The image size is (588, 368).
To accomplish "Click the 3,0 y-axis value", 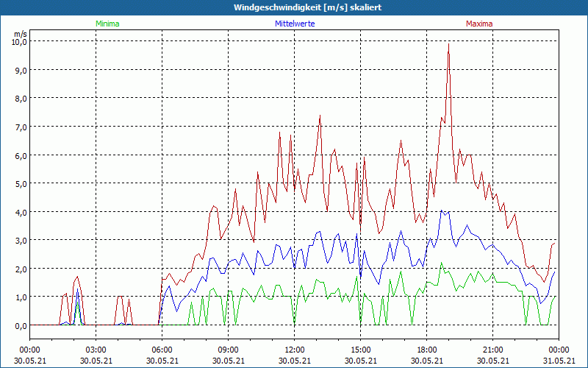I will coord(21,241).
